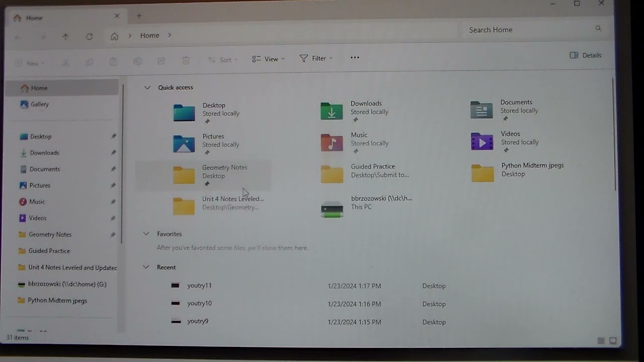The width and height of the screenshot is (644, 362).
Task: Click the Home icon in address bar
Action: point(114,36)
